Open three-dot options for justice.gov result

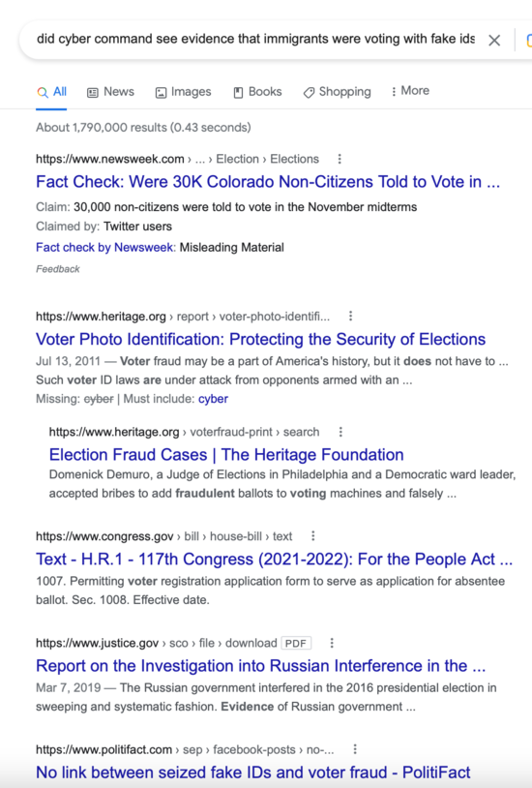pos(332,643)
